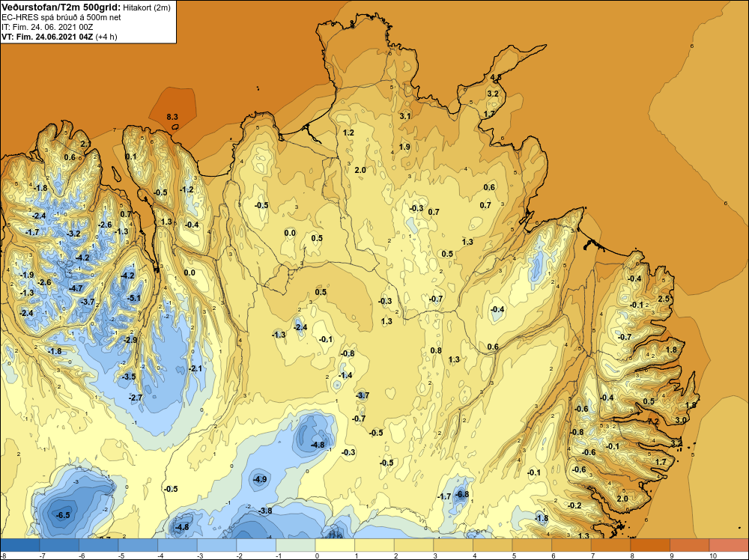Click the legend swatch between -2 and -1
749x560 pixels.
(x=256, y=545)
